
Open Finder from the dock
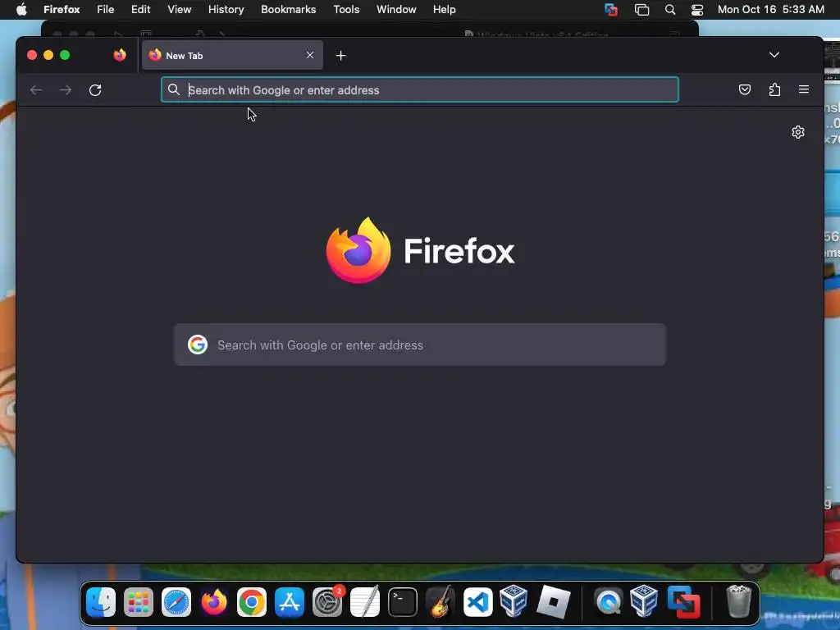(101, 602)
